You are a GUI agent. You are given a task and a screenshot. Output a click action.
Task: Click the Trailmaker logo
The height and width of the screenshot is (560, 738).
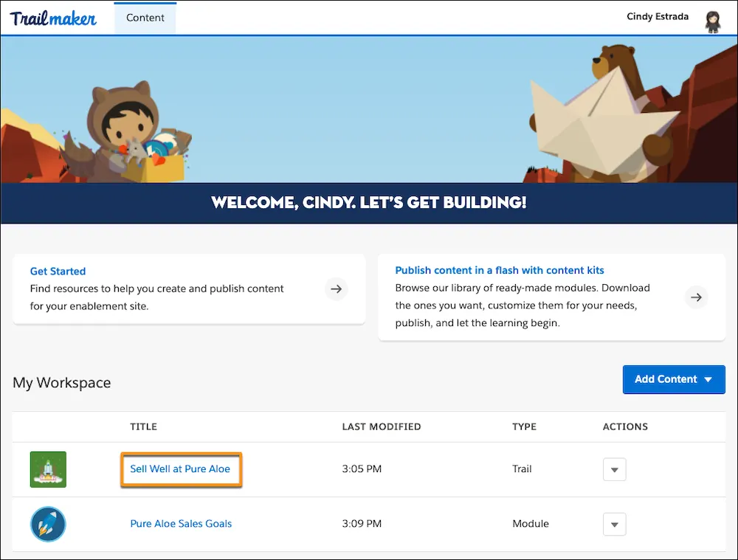pyautogui.click(x=53, y=17)
